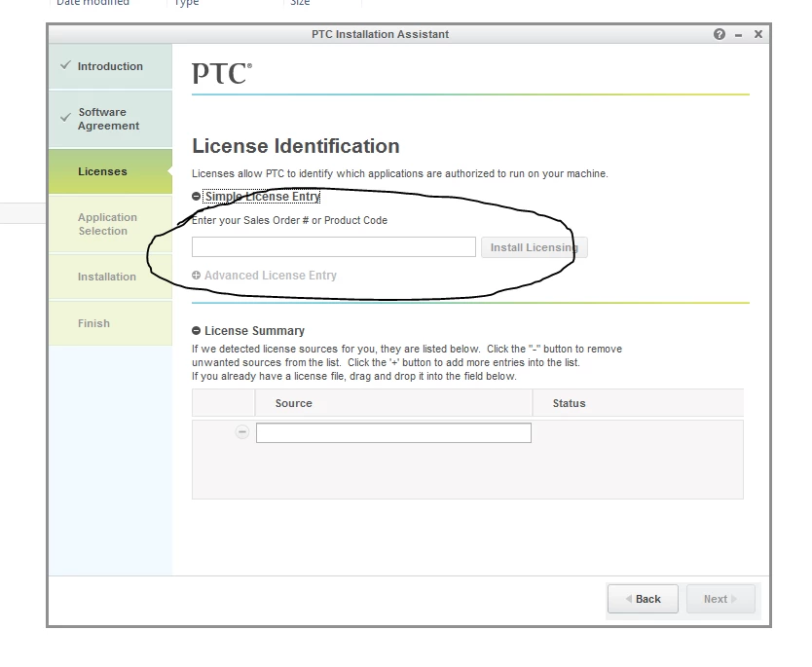Click the License Identification heading
Image resolution: width=812 pixels, height=667 pixels.
click(296, 146)
